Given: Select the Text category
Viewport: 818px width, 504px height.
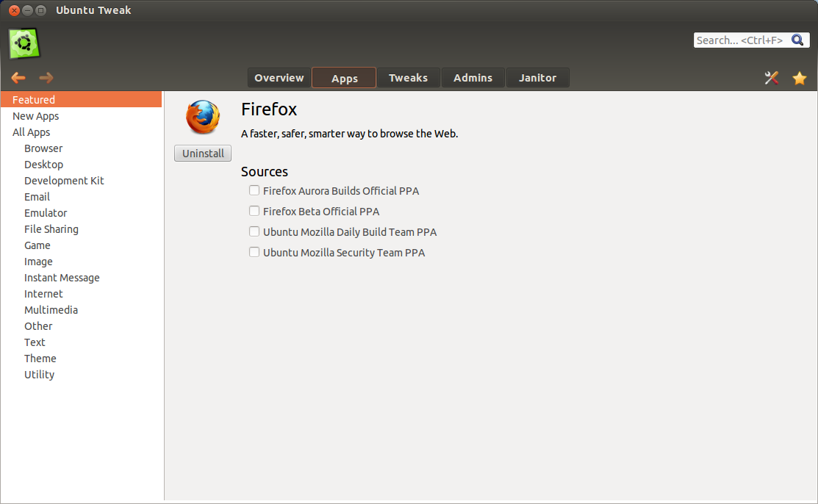Looking at the screenshot, I should tap(82, 342).
